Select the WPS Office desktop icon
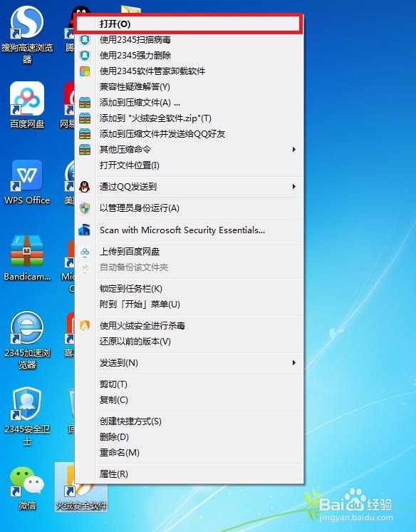The image size is (416, 532). tap(27, 182)
